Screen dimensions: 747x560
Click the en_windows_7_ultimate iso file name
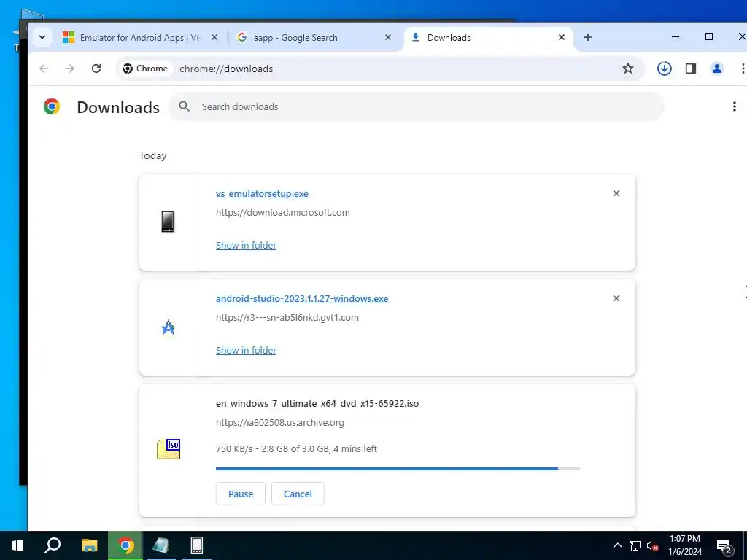pos(317,403)
